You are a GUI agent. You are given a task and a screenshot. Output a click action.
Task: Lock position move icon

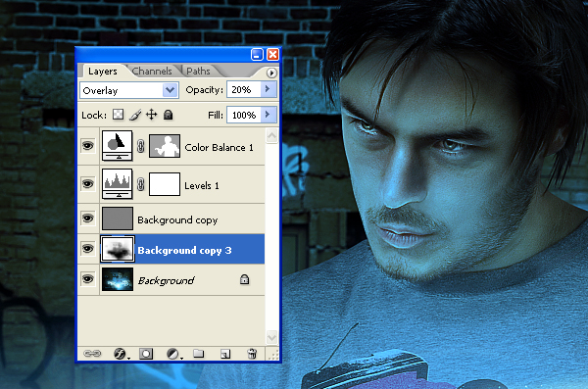(152, 115)
